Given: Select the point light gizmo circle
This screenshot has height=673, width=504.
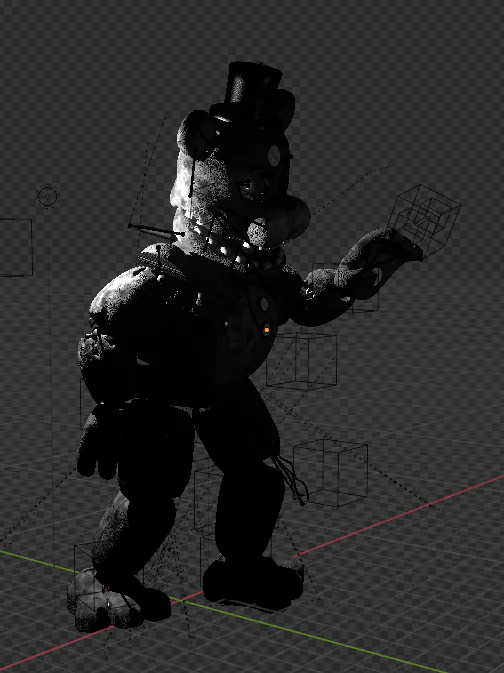Looking at the screenshot, I should pyautogui.click(x=48, y=196).
